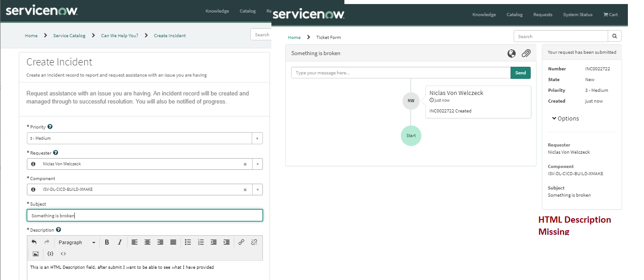Click the insert image icon

pos(35,254)
